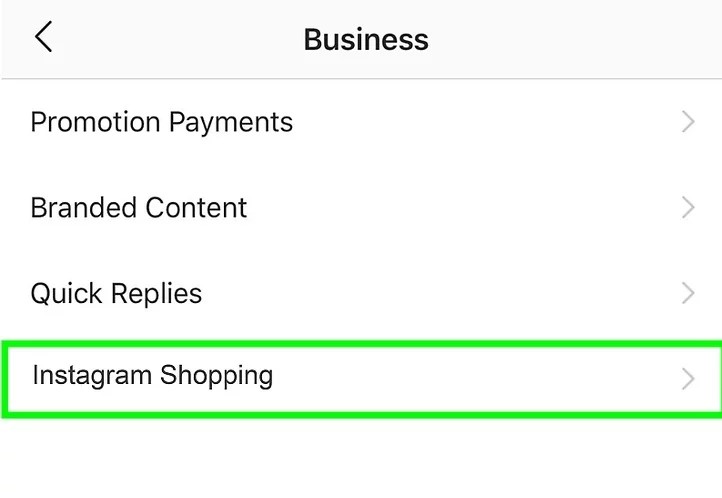Screen dimensions: 722x498
Task: Click the arrow icon next to Branded Content
Action: click(x=687, y=208)
